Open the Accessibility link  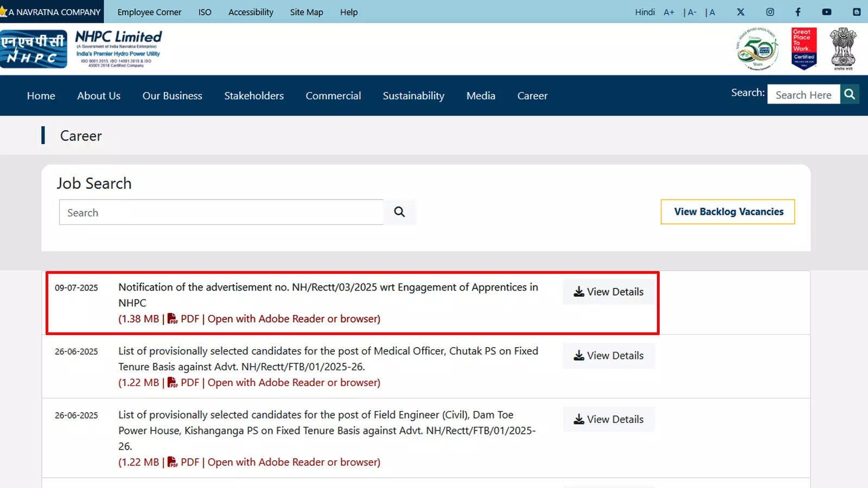(x=251, y=12)
